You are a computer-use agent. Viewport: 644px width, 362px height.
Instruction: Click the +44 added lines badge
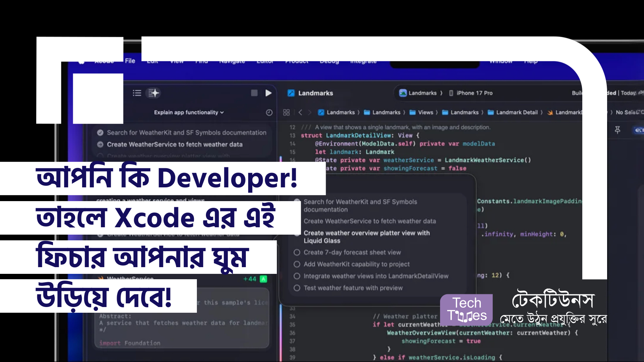point(250,279)
